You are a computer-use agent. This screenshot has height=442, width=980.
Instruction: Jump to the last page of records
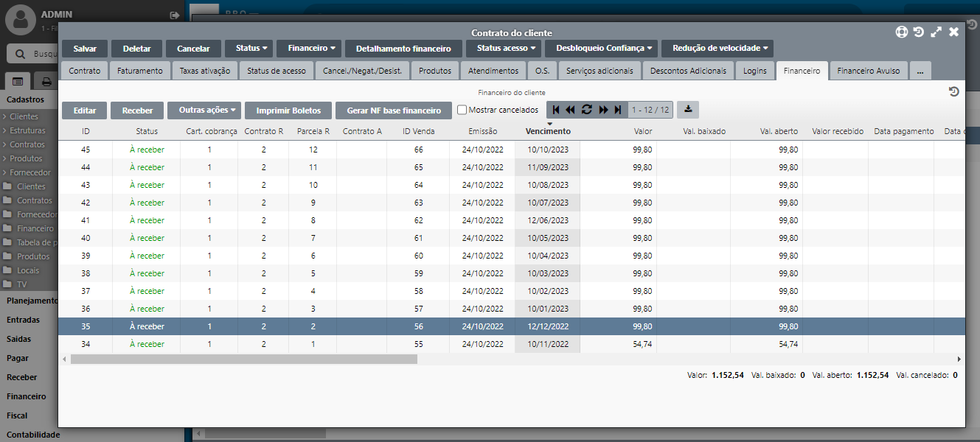618,110
